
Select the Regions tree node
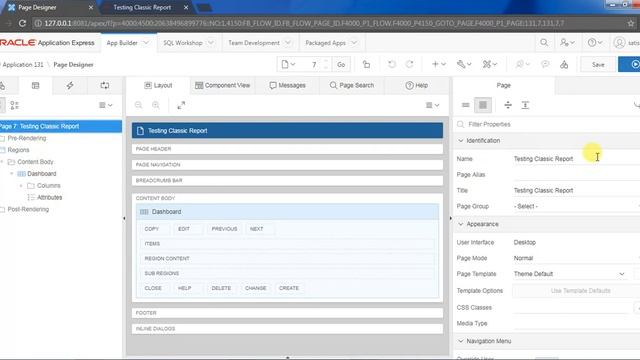[x=18, y=150]
